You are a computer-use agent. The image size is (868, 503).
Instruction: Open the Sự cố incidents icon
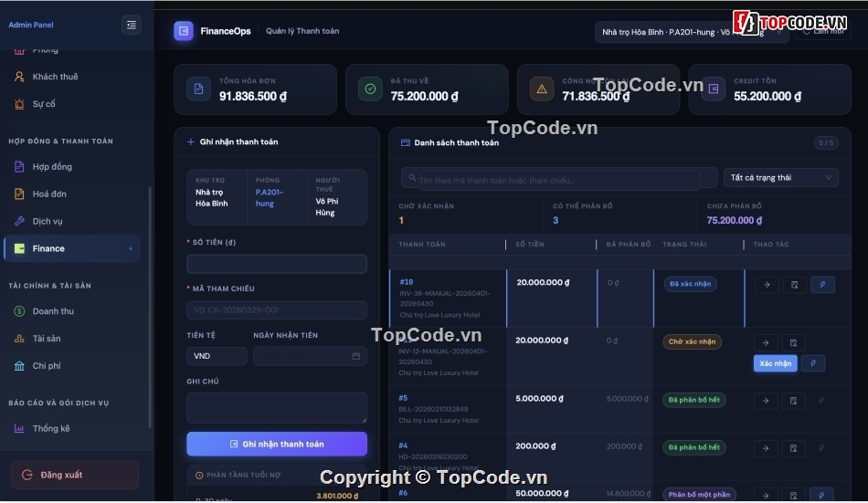[19, 104]
